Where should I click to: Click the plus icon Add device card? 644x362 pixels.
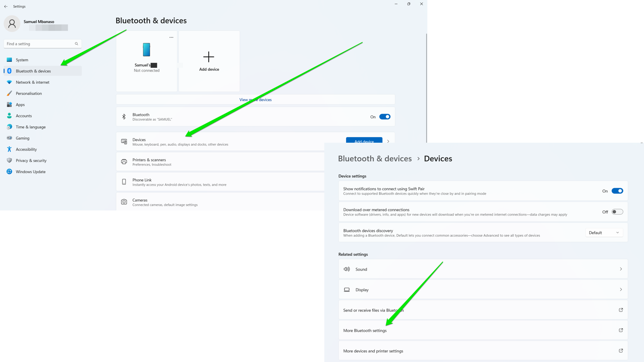pyautogui.click(x=209, y=61)
